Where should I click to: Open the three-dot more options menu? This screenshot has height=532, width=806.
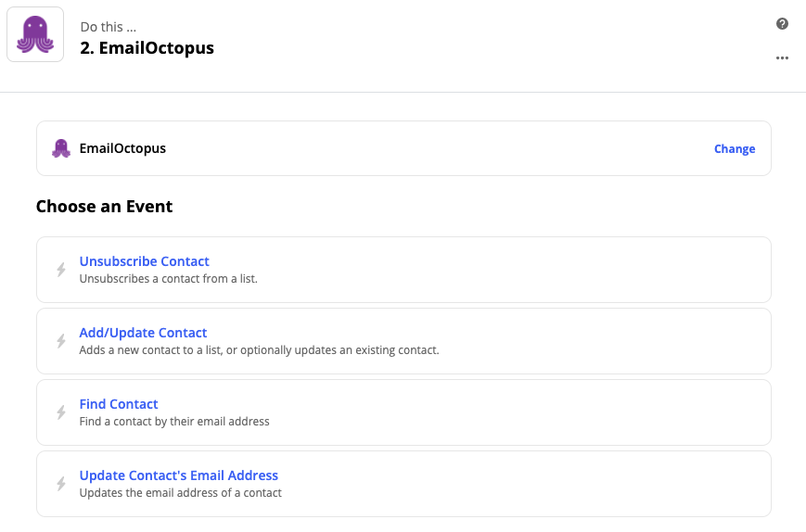(782, 58)
